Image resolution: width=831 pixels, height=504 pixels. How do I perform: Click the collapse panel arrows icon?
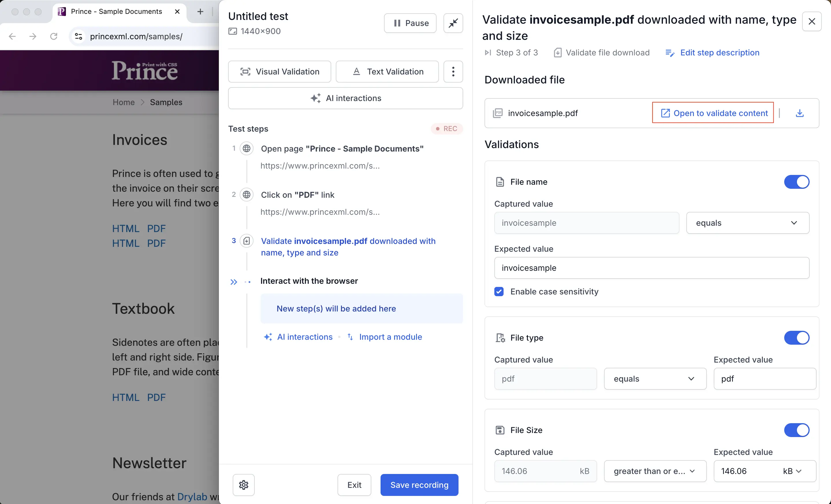(x=453, y=23)
